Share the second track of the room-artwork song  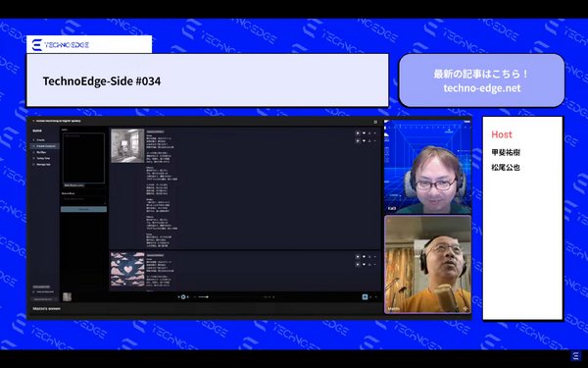tap(369, 140)
